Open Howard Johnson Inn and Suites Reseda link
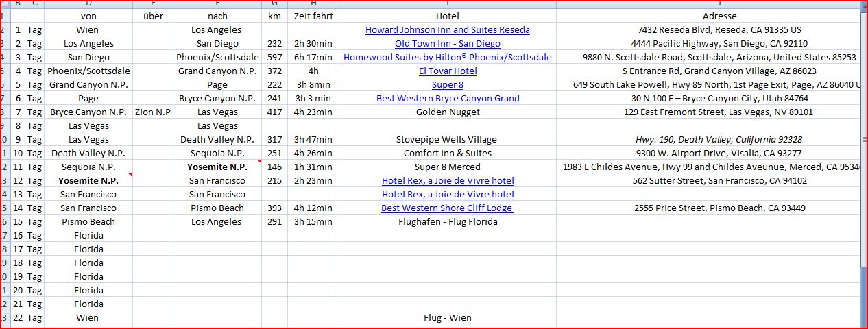This screenshot has height=329, width=868. tap(447, 30)
